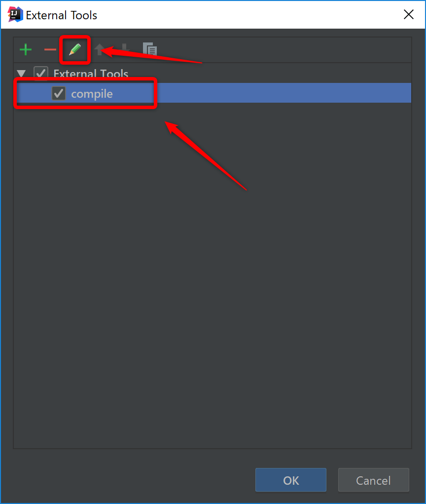426x504 pixels.
Task: Uncheck the compile tool checkbox
Action: click(59, 93)
